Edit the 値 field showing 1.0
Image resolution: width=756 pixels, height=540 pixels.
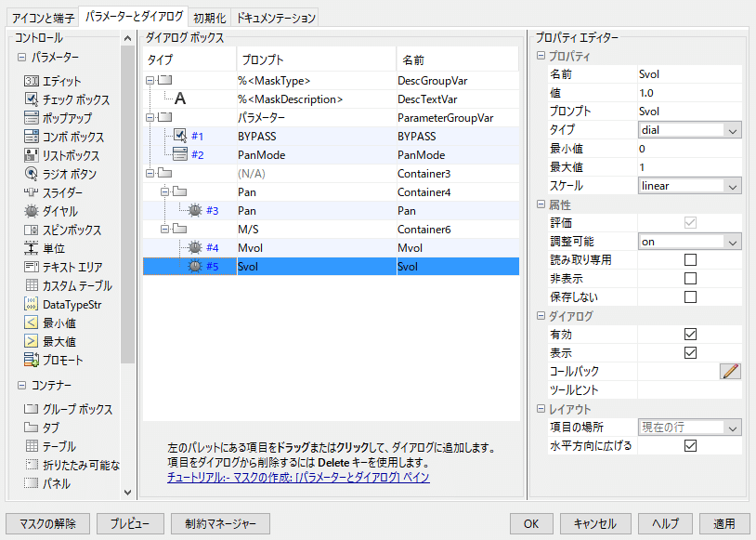coord(689,93)
